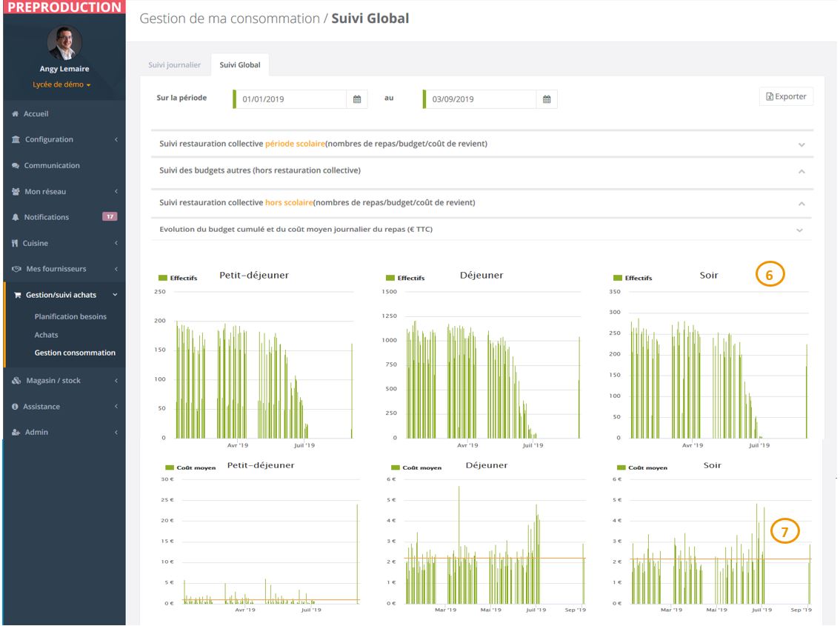Click the Angy Lemaire profile avatar
The height and width of the screenshot is (626, 840).
point(65,43)
